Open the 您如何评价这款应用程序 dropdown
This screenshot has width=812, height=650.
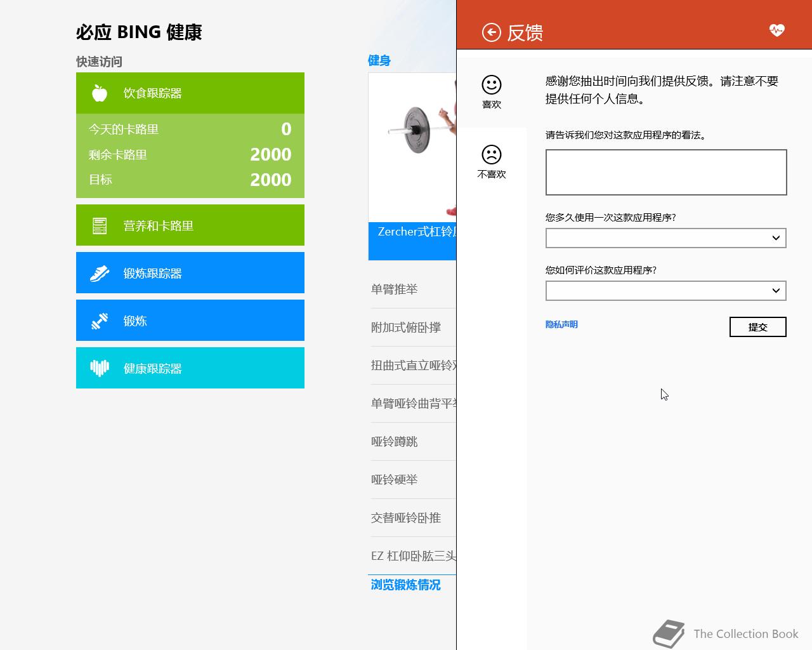(666, 291)
